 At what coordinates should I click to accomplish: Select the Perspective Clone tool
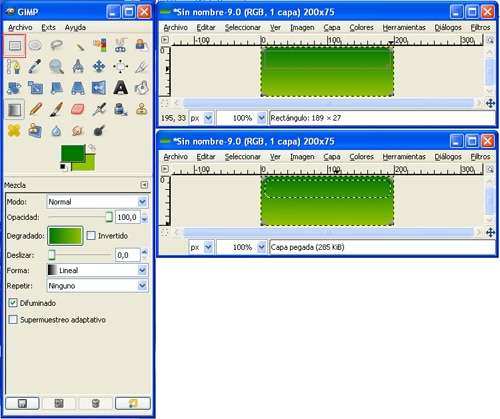(35, 131)
